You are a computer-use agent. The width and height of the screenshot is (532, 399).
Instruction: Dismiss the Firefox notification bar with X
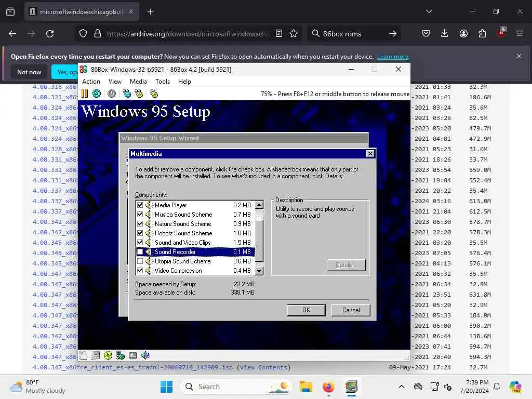point(519,56)
